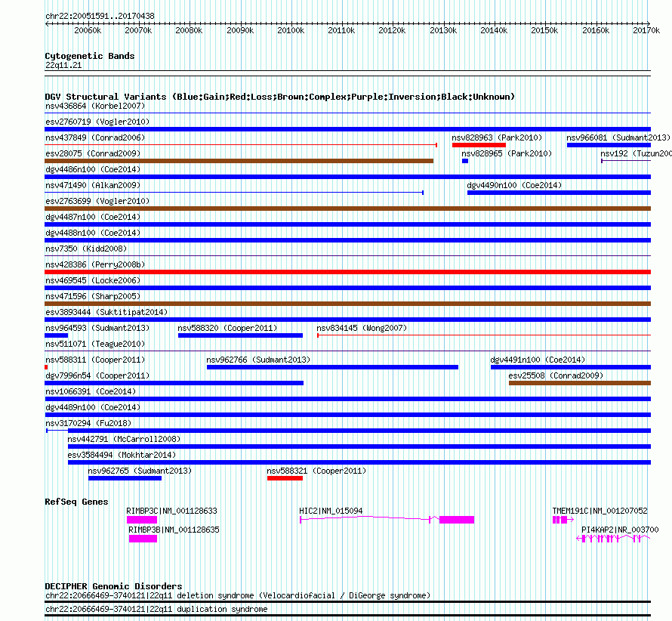
Task: Select the 20060k ruler tick label
Action: (88, 30)
